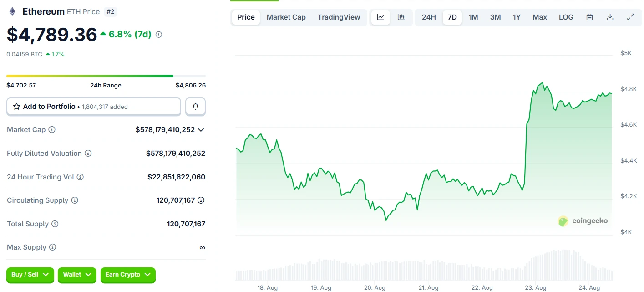The width and height of the screenshot is (644, 292).
Task: Open the TradingView tab
Action: pos(339,17)
